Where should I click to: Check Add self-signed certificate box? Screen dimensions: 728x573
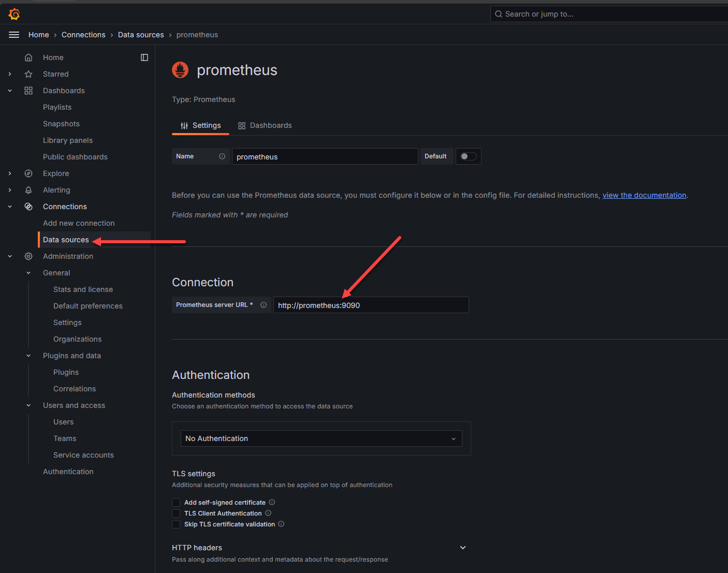tap(176, 503)
